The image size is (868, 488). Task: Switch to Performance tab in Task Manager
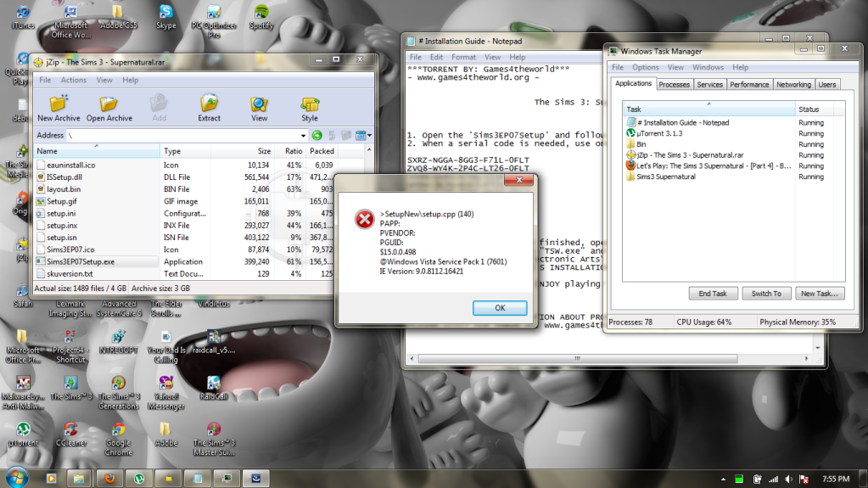coord(749,84)
